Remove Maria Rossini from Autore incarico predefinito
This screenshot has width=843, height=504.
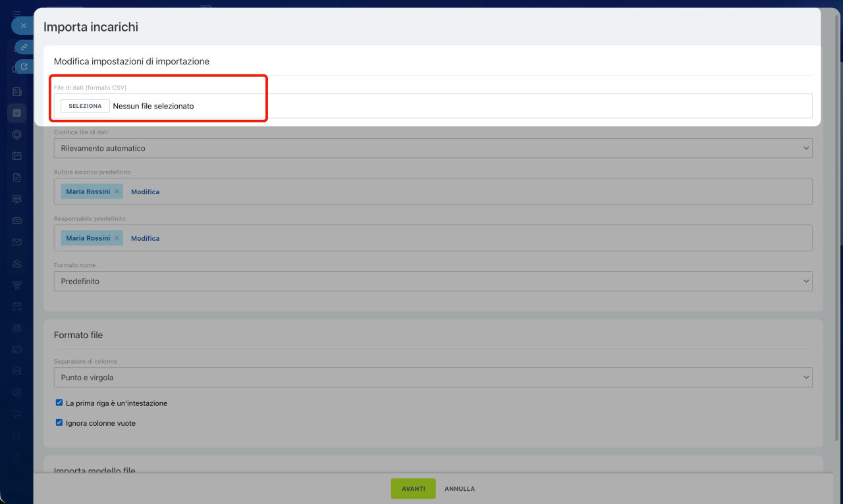pos(117,191)
